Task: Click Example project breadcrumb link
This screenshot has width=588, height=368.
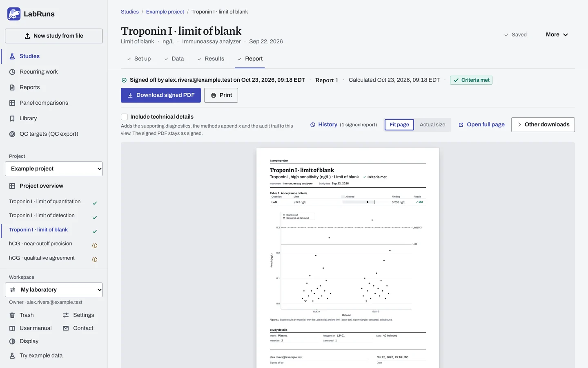Action: [165, 12]
